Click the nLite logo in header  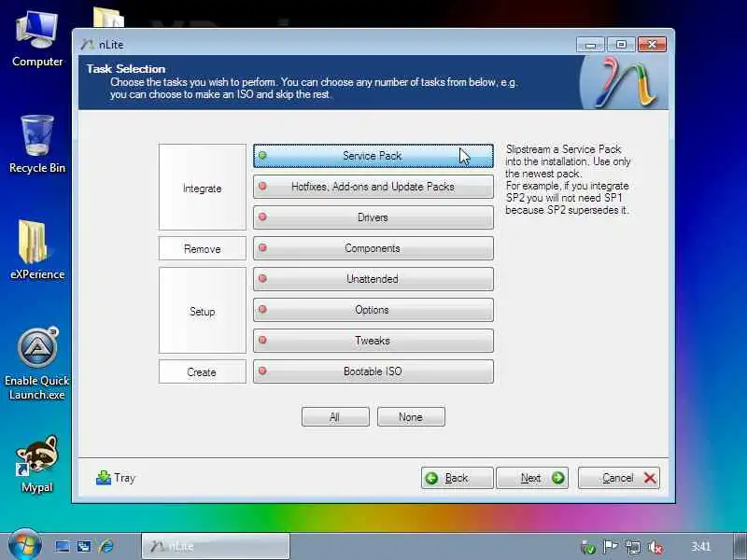tap(626, 82)
